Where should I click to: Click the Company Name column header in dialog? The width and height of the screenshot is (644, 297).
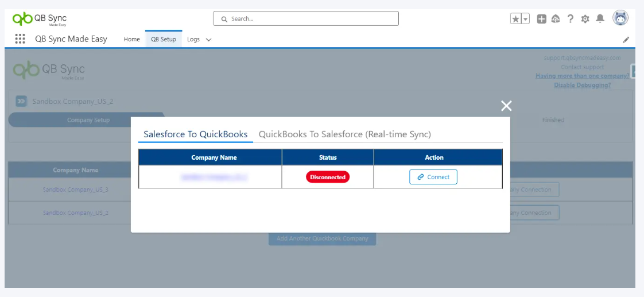214,157
